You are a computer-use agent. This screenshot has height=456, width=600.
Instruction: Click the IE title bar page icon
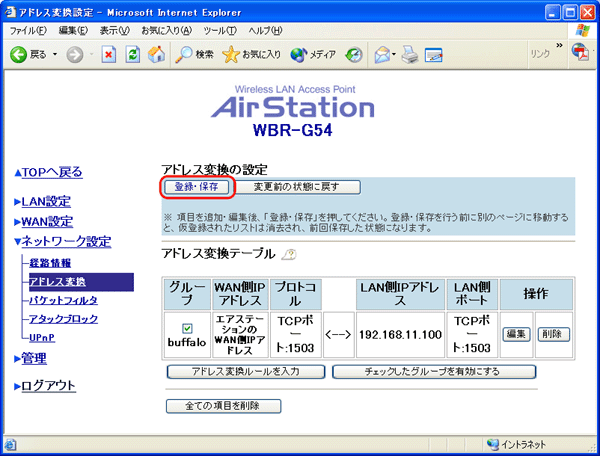pos(11,12)
